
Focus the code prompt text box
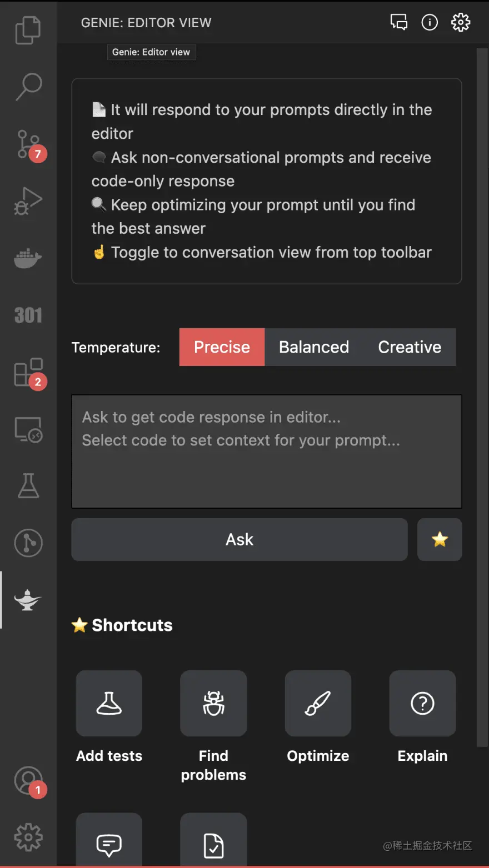tap(267, 451)
